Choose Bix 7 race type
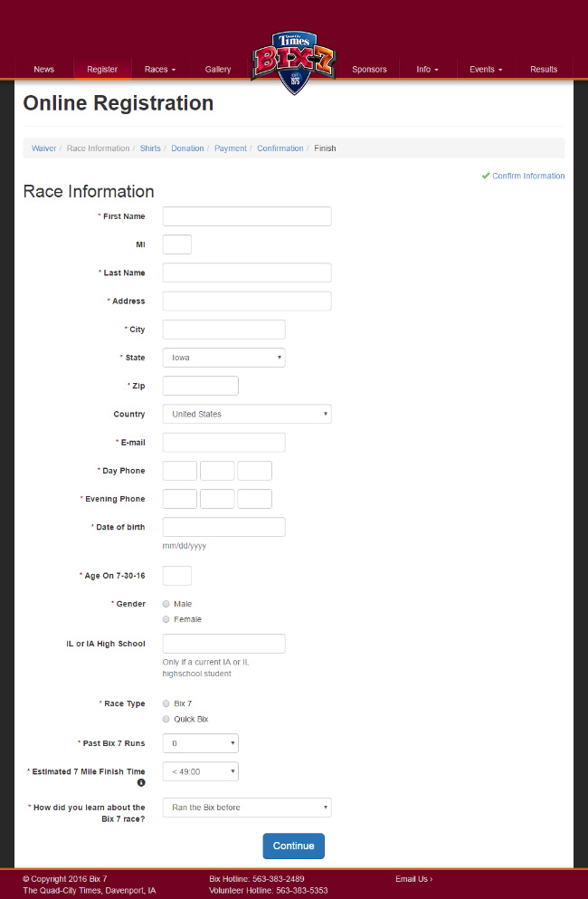Screen dimensions: 588x899 click(166, 703)
